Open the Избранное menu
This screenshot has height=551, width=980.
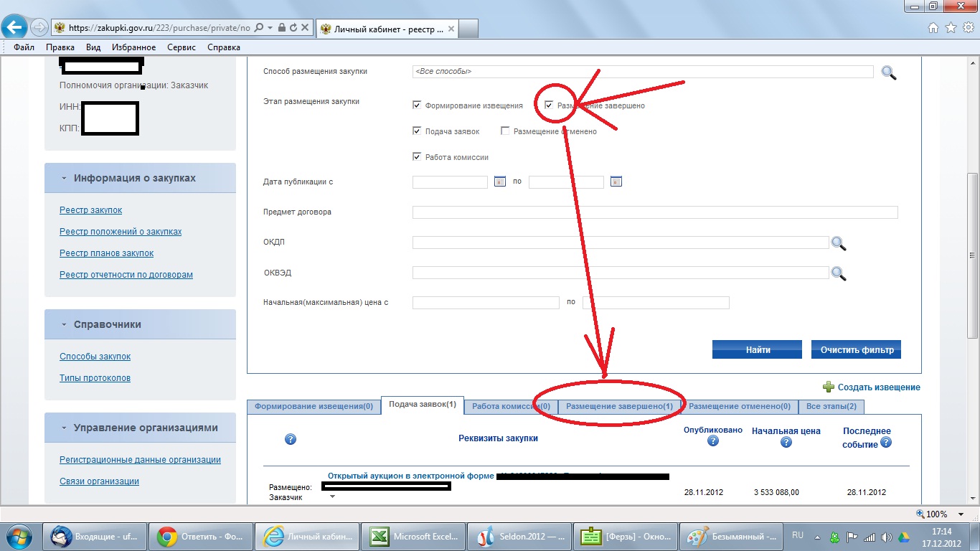pyautogui.click(x=133, y=47)
